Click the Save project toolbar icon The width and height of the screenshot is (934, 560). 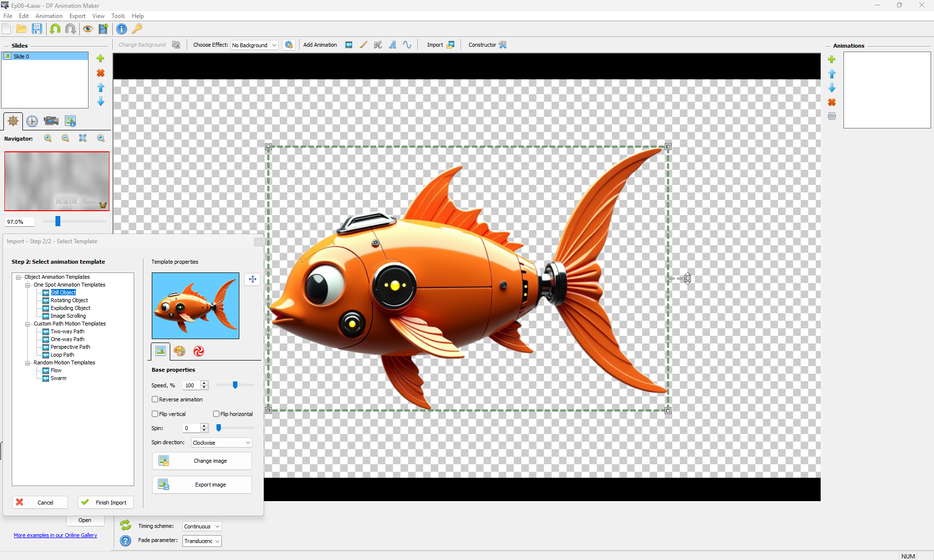point(37,29)
